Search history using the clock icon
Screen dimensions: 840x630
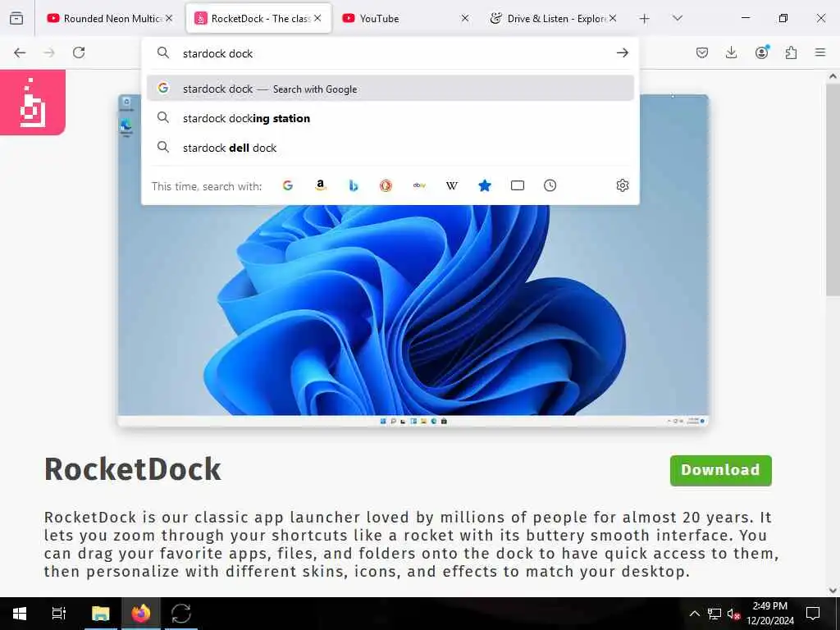[550, 185]
